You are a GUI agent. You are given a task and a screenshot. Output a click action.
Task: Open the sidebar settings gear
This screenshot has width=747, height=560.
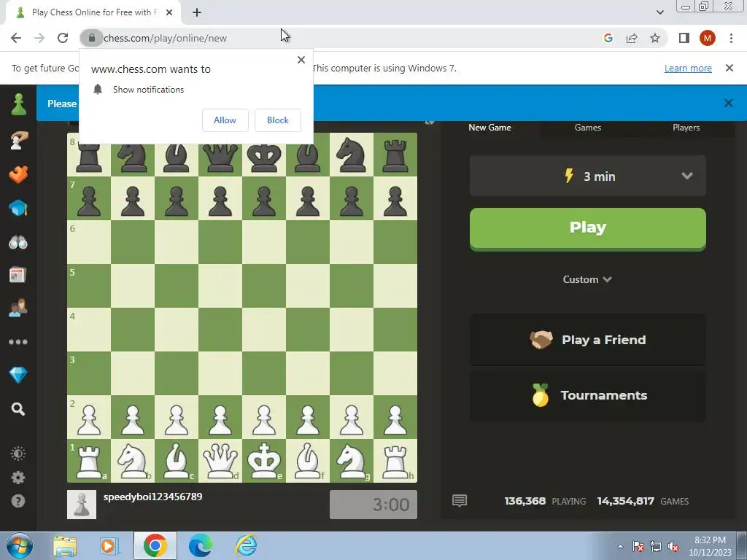(x=18, y=477)
